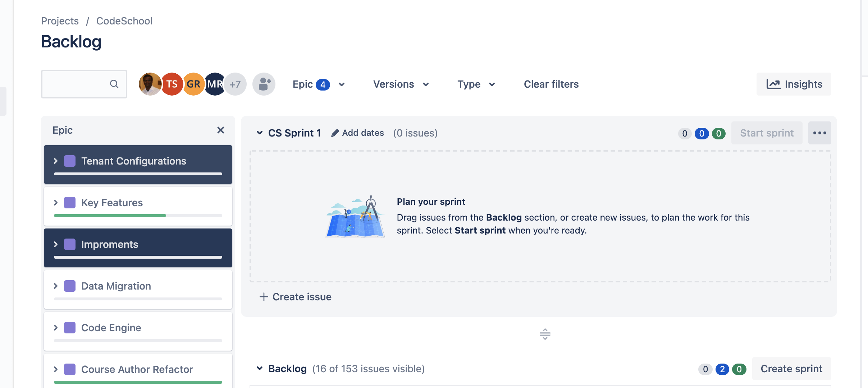Click the section resize divider handle
Screen dimensions: 868x388
click(545, 334)
